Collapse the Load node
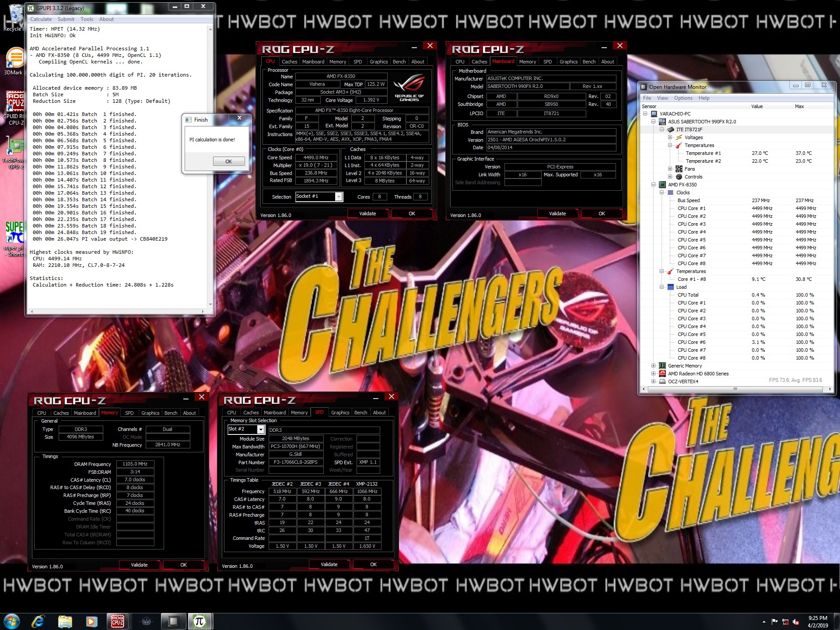Viewport: 840px width, 630px height. 661,287
